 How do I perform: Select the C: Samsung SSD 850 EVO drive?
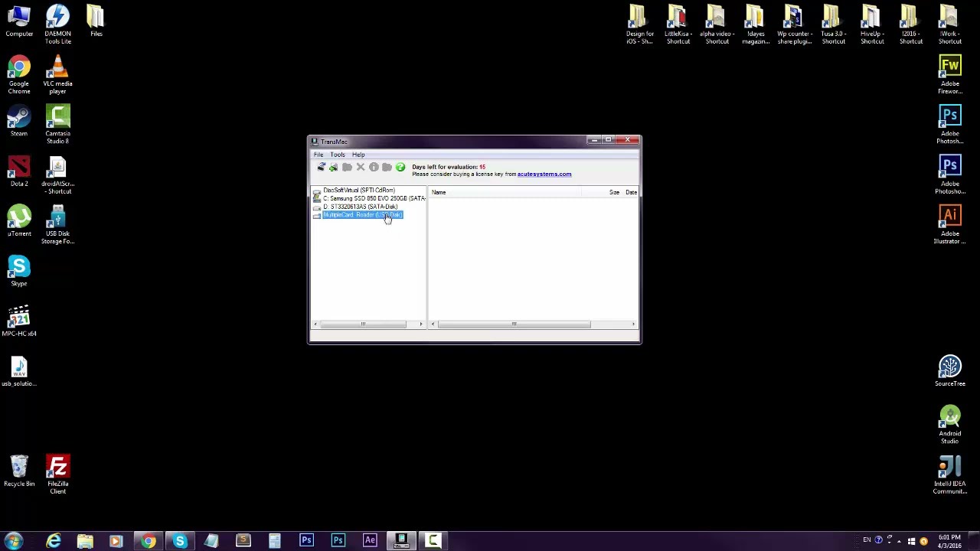tap(374, 198)
